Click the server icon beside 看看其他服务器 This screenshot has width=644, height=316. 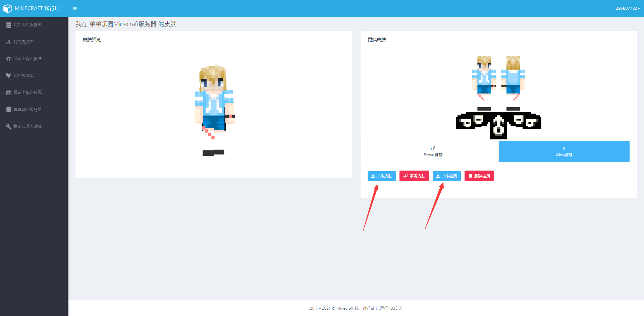click(x=9, y=110)
